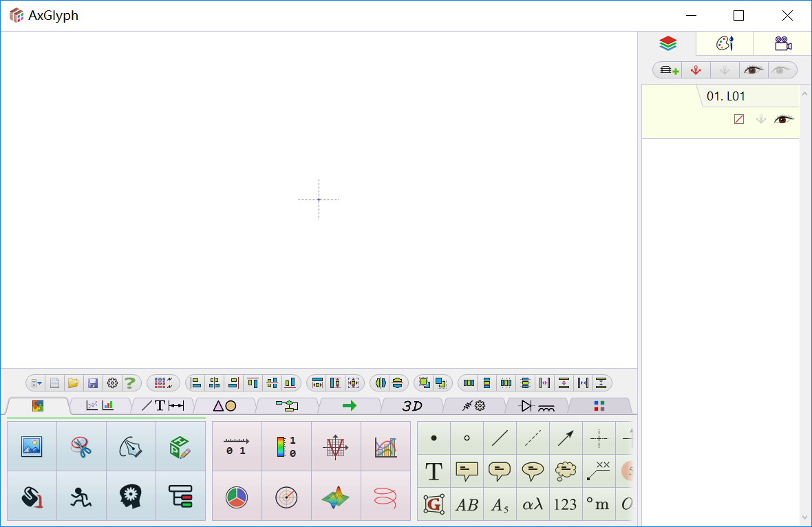Select the hollow circle point tool
The width and height of the screenshot is (812, 527).
click(x=467, y=438)
